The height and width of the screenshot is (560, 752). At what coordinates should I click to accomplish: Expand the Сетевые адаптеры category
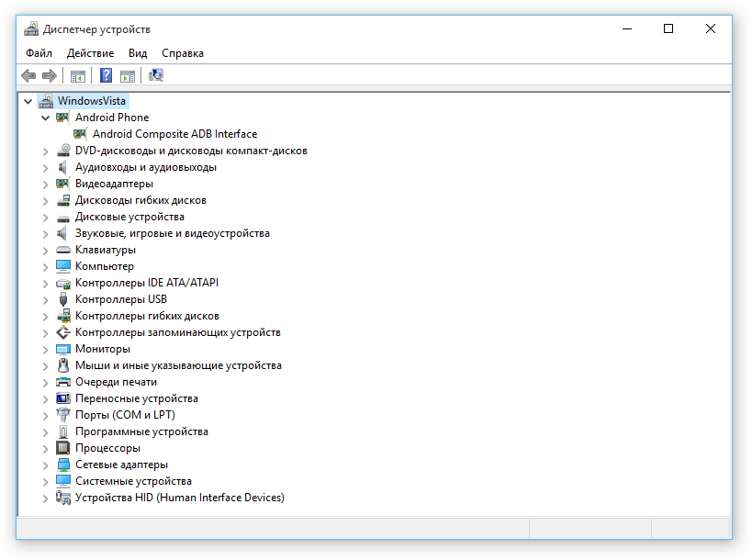pos(45,465)
